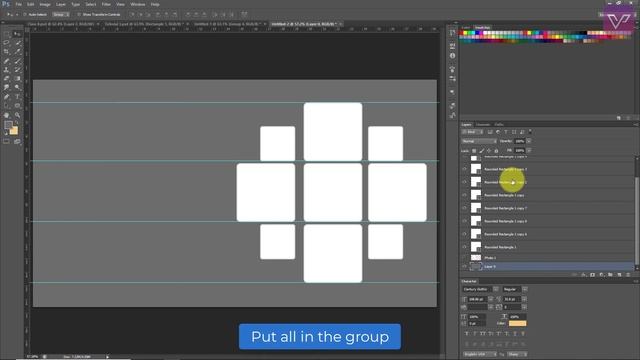Screen dimensions: 640x360
Task: Create new group folder icon
Action: click(610, 275)
